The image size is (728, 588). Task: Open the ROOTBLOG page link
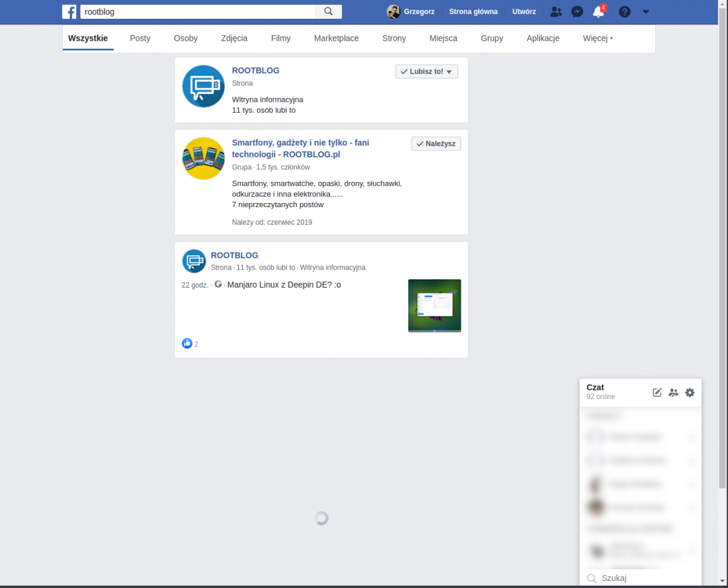255,70
